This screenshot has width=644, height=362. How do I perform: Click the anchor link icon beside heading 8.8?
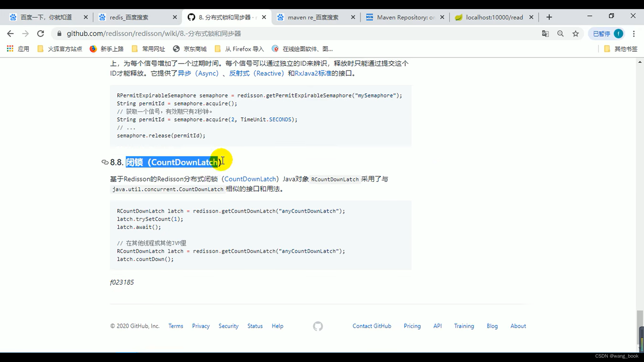pos(105,162)
